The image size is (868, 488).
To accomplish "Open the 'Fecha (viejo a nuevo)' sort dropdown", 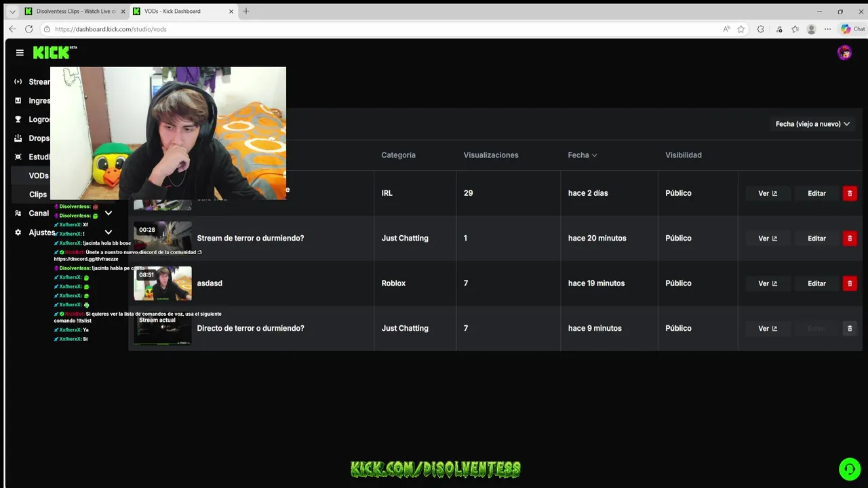I will (x=812, y=124).
